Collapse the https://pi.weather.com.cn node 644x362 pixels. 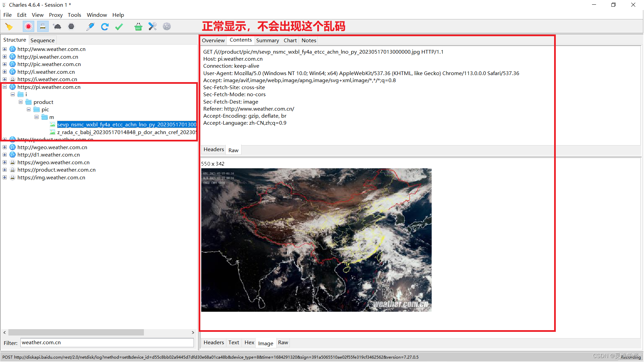click(5, 87)
